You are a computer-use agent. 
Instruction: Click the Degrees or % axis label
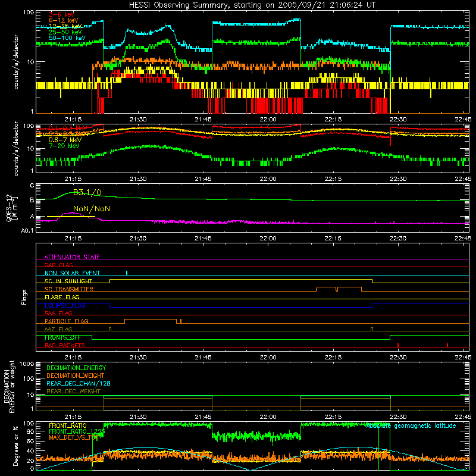point(15,446)
